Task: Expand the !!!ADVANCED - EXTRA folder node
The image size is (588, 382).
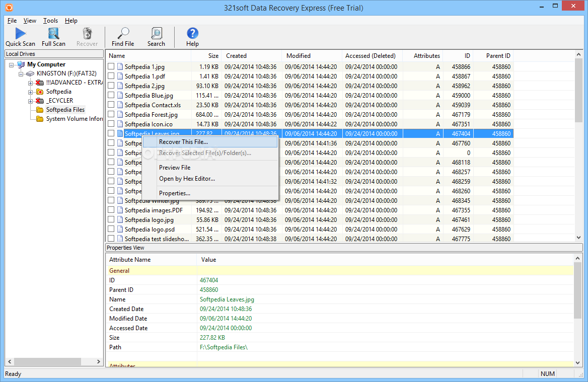Action: tap(30, 83)
